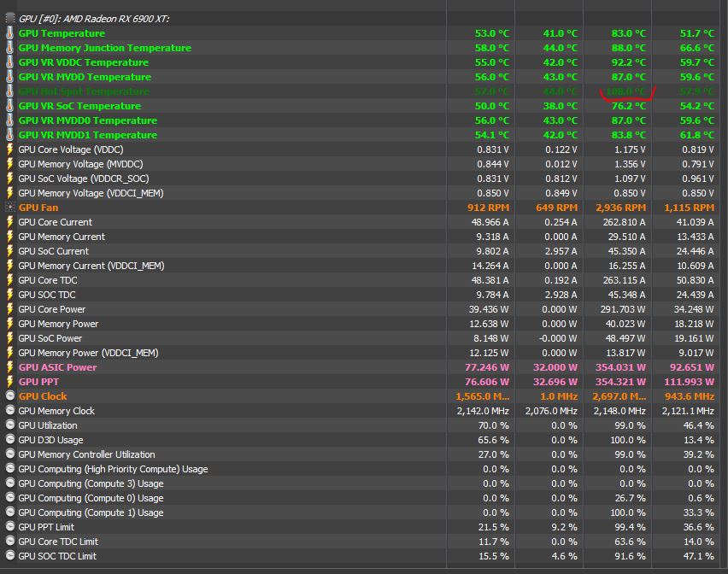
Task: Click the lightning bolt icon next to GPU PPT
Action: click(x=10, y=382)
